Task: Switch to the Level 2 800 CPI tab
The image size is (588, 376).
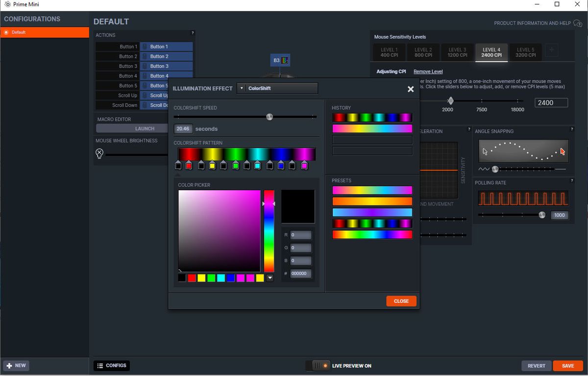Action: [423, 52]
